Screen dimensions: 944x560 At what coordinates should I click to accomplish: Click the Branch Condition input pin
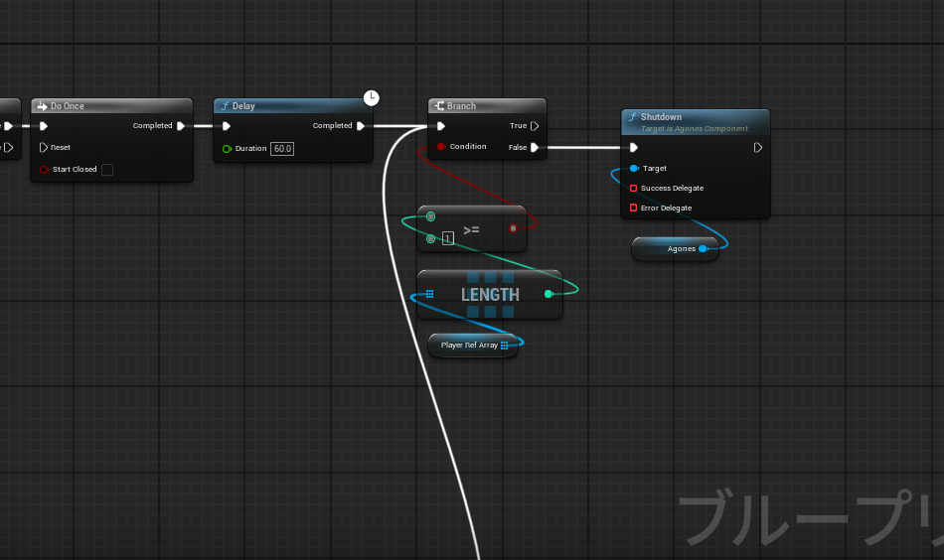(440, 147)
